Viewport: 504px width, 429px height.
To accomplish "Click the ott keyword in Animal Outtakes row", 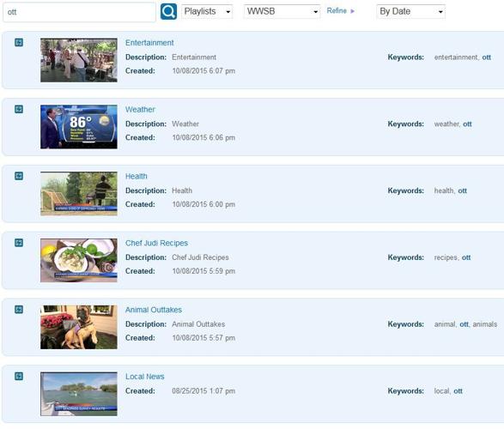I will coord(465,324).
